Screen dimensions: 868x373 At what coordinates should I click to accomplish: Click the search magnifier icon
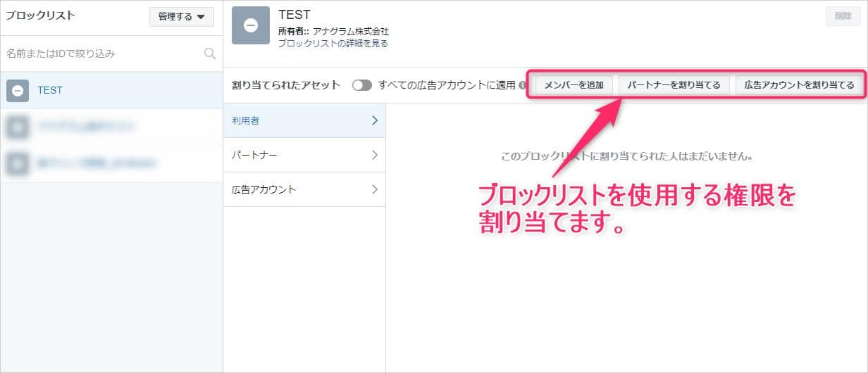209,53
